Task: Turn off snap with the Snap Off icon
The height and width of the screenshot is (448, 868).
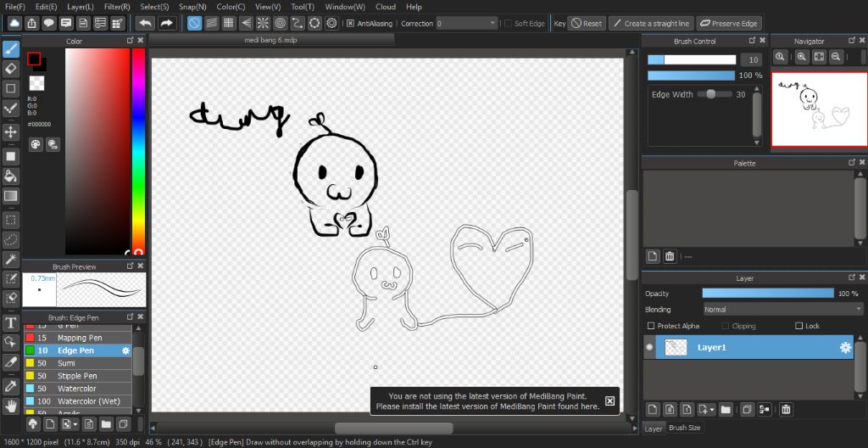Action: [x=194, y=23]
